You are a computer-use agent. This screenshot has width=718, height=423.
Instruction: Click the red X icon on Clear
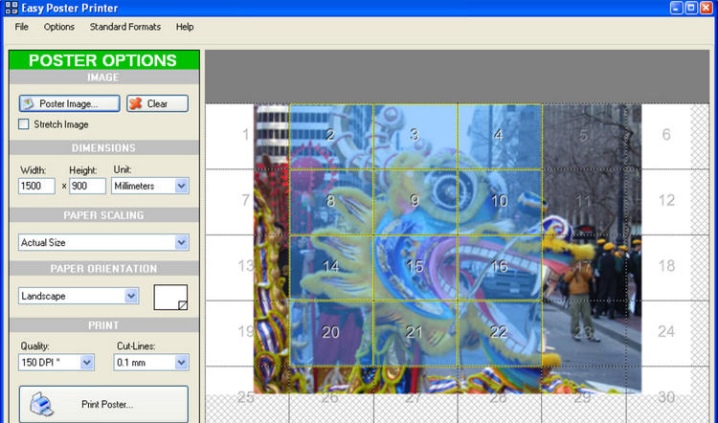(x=136, y=103)
